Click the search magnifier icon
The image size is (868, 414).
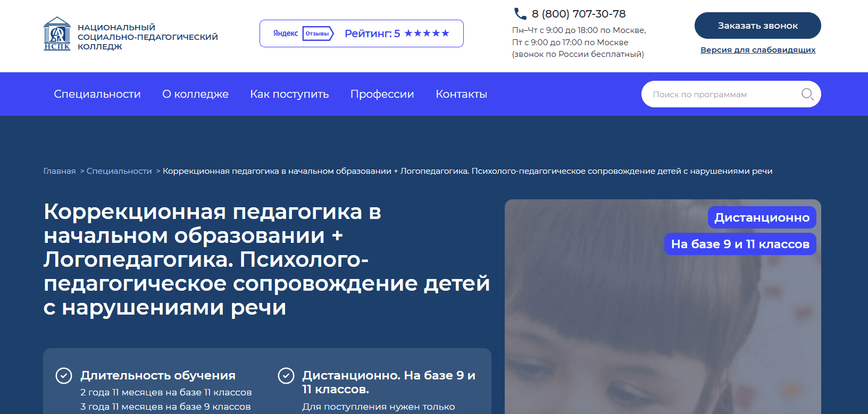click(807, 94)
